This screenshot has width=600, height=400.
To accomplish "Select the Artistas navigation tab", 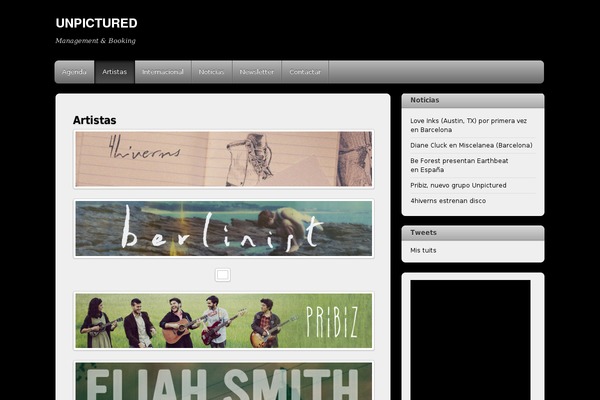I will pos(114,72).
